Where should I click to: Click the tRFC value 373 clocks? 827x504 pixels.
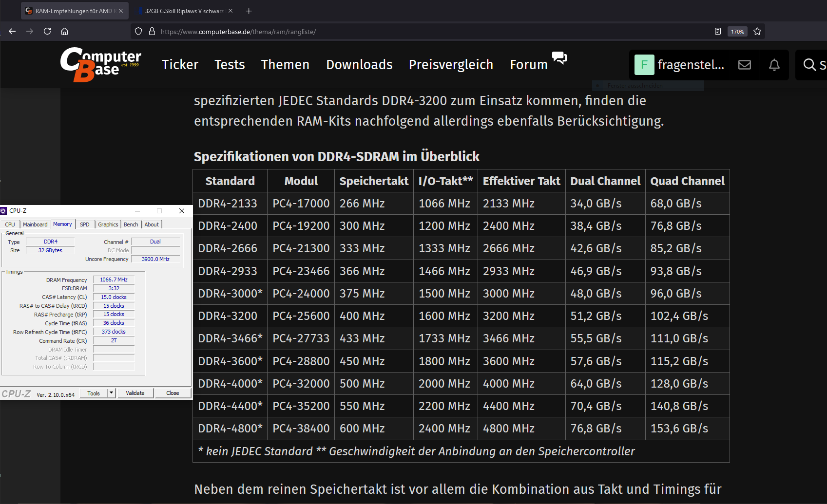pyautogui.click(x=114, y=332)
